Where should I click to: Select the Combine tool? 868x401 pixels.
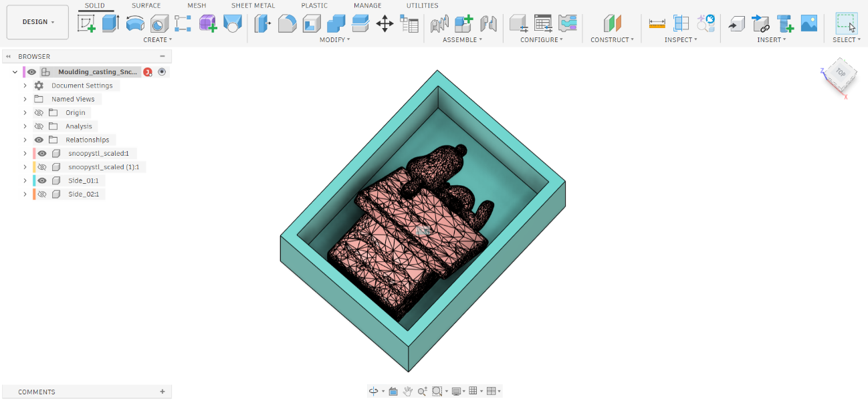point(336,24)
